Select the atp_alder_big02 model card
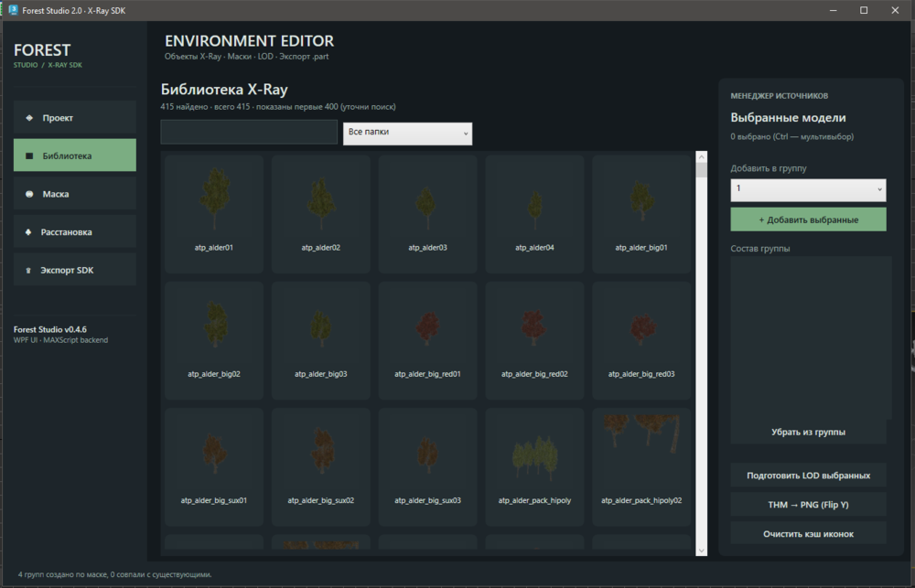The height and width of the screenshot is (588, 915). [214, 340]
